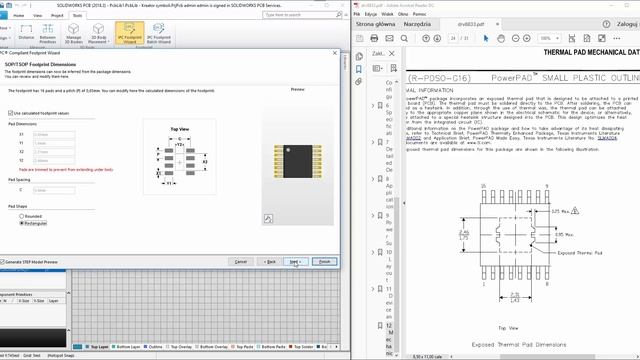640x360 pixels.
Task: Click the Next button in wizard
Action: [x=296, y=262]
